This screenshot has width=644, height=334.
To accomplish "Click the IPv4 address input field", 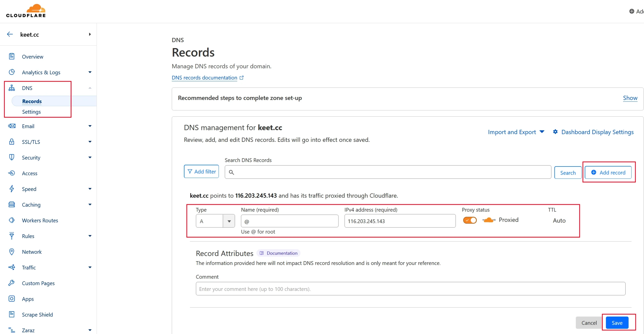I will coord(400,221).
